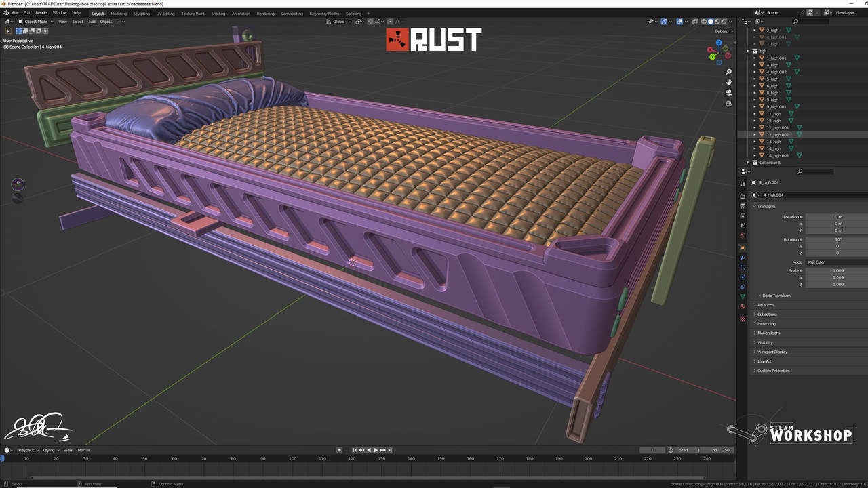Collapse the Transform panel
The image size is (868, 488).
click(x=766, y=207)
